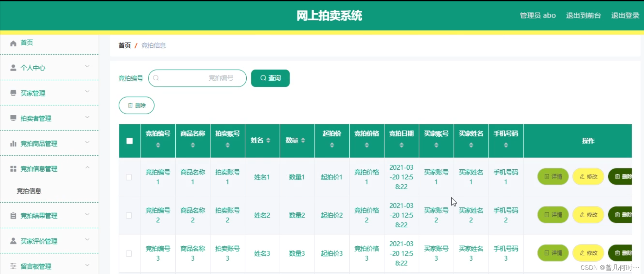
Task: Sort by 买家账号 column arrows
Action: pos(436,145)
